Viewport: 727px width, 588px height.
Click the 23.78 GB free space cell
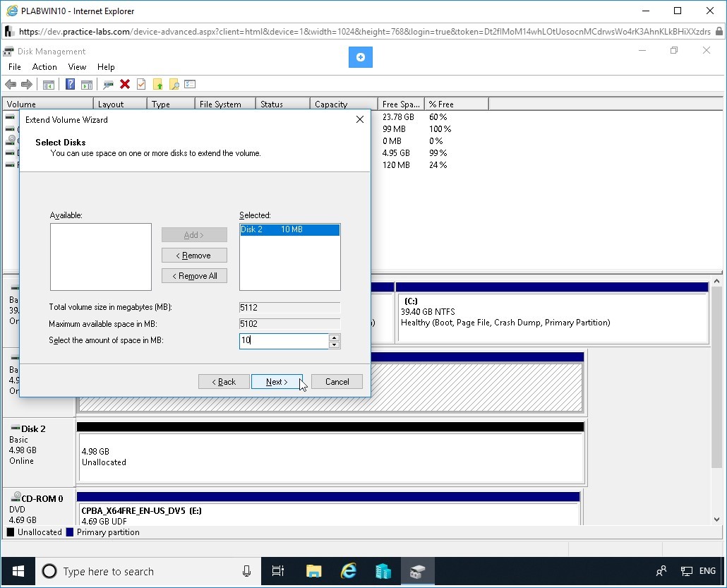[x=398, y=117]
